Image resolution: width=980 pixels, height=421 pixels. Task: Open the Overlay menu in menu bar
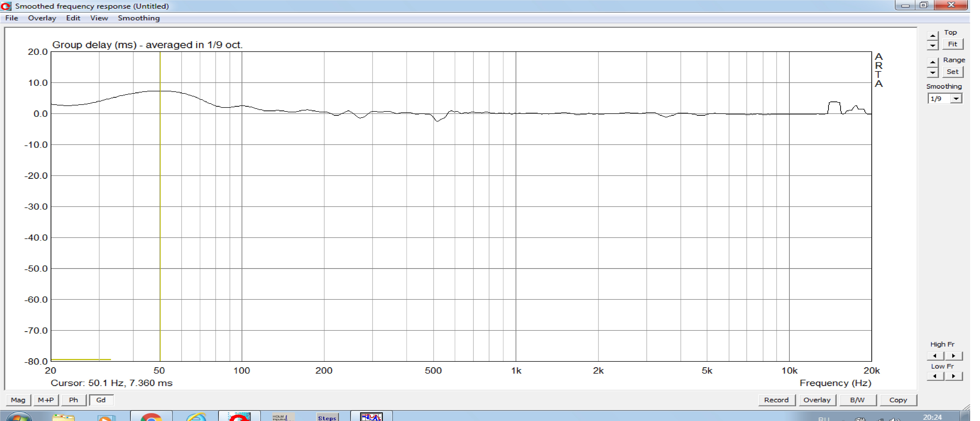(x=42, y=18)
